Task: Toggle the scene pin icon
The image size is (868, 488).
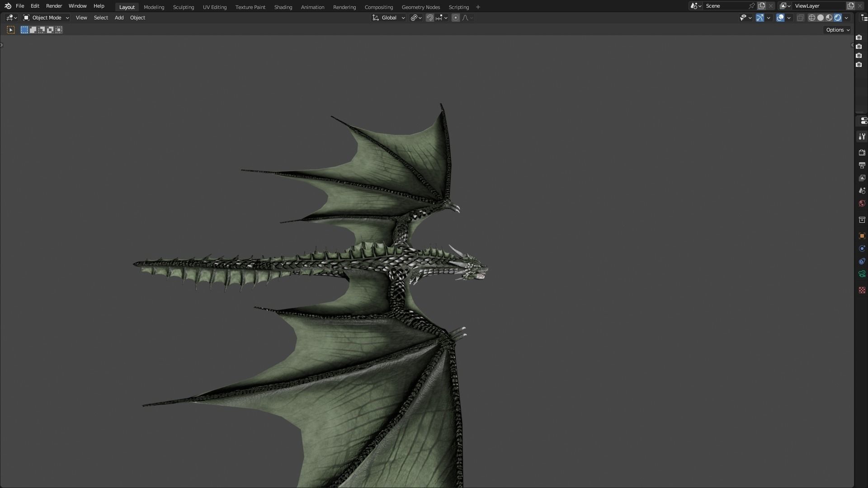Action: (751, 6)
